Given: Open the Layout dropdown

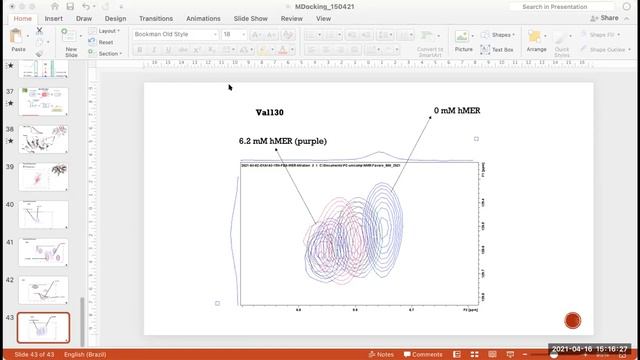Looking at the screenshot, I should pyautogui.click(x=104, y=31).
